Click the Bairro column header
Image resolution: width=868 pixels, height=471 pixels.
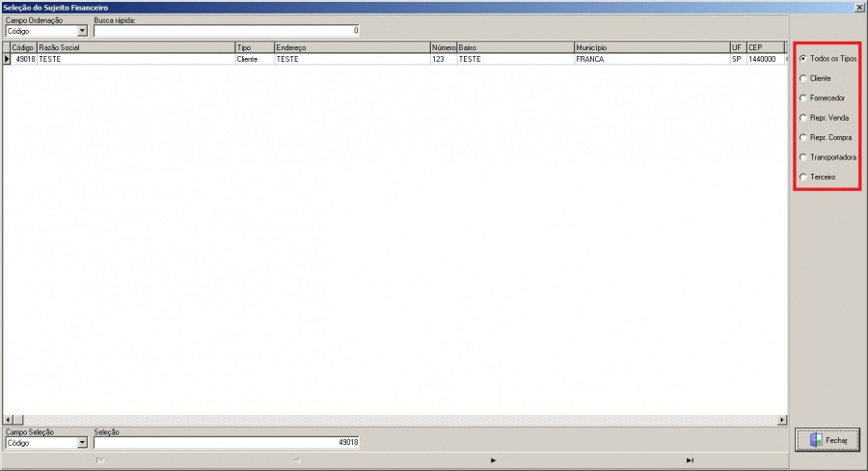[516, 47]
